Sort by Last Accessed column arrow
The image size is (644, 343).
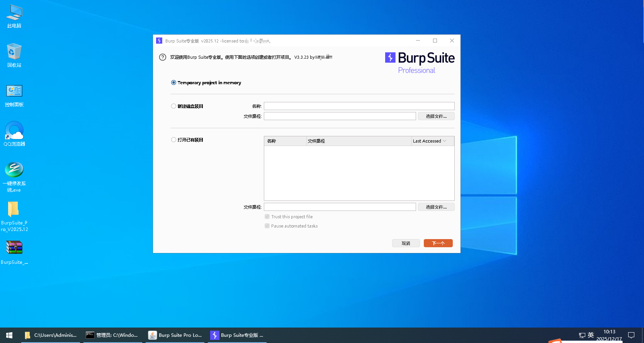445,141
